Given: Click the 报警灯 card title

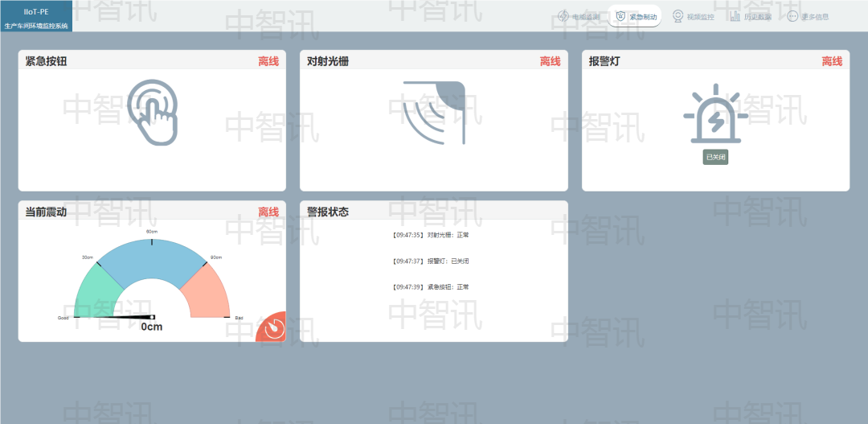Looking at the screenshot, I should coord(604,61).
